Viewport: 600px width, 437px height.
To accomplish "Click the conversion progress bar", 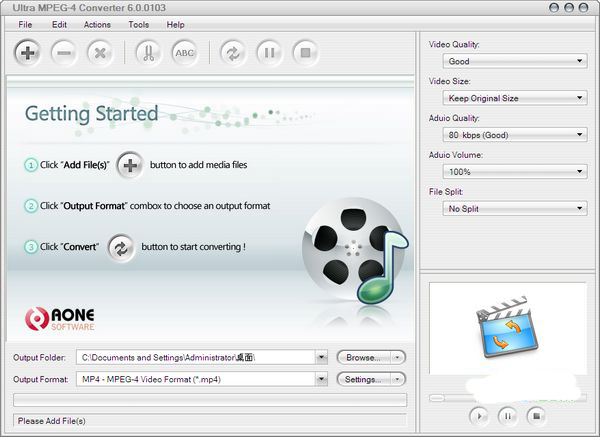I will 210,400.
